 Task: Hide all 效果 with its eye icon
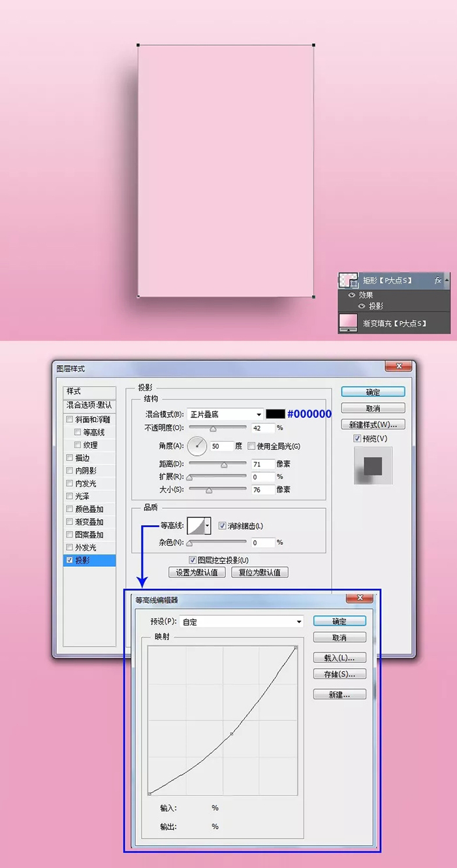click(352, 295)
